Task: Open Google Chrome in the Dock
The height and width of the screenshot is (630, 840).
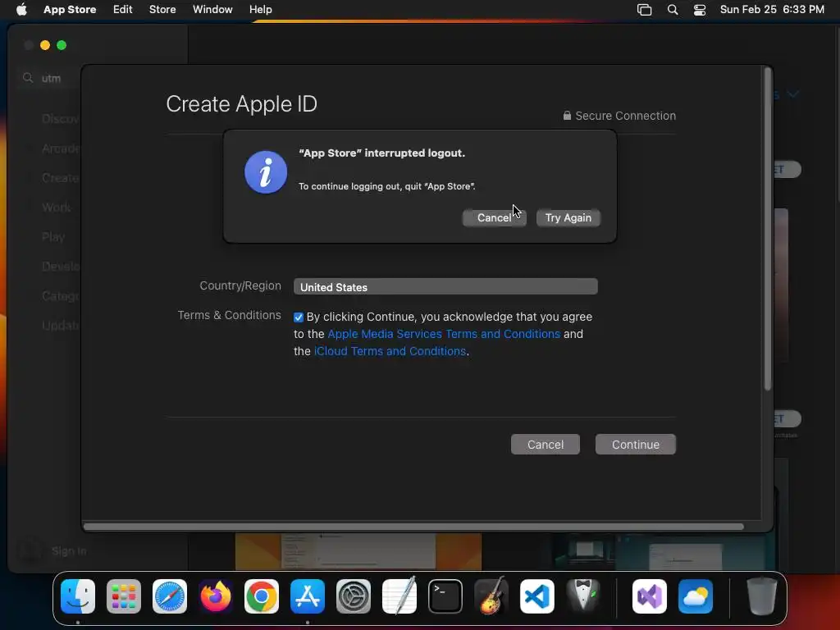Action: click(x=262, y=596)
